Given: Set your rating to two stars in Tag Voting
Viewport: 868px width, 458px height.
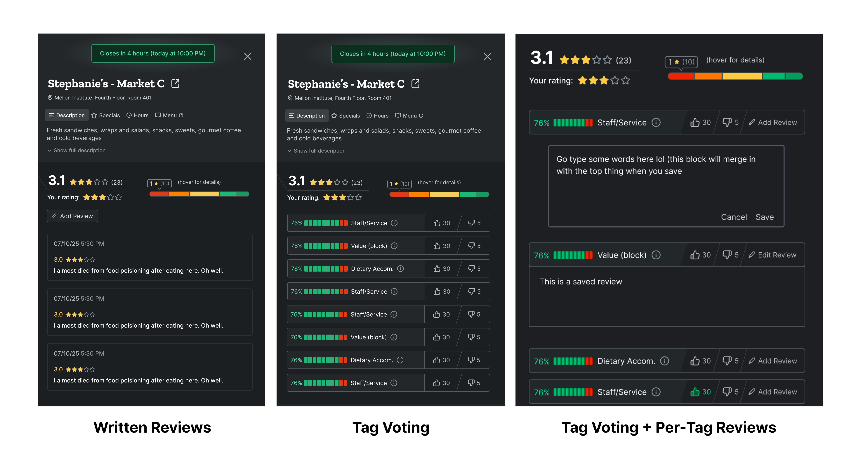Looking at the screenshot, I should click(335, 198).
